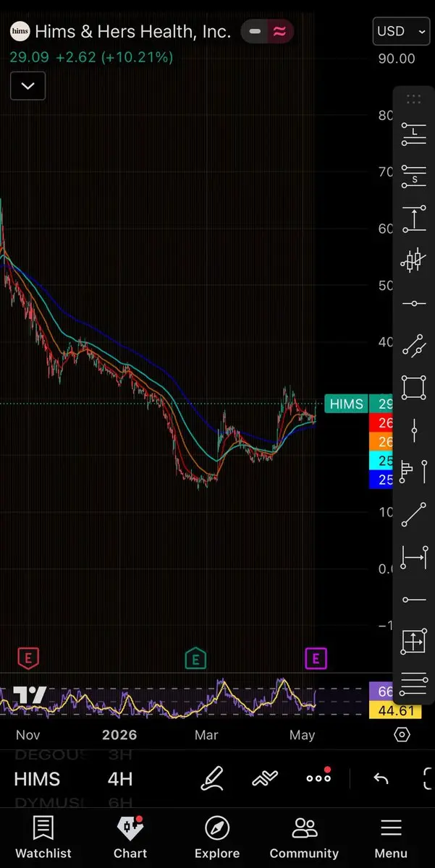This screenshot has height=868, width=435.
Task: Tap the blue 25 moving average label
Action: point(381,479)
